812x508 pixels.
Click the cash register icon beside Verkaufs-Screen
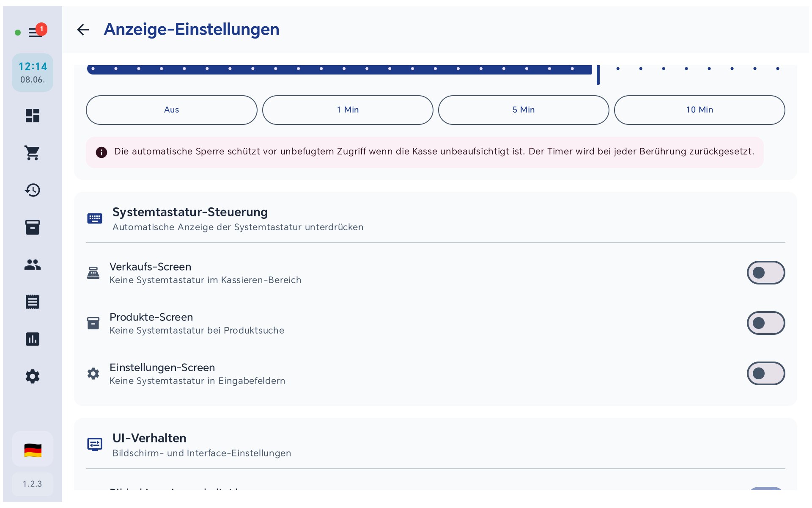[x=93, y=273]
